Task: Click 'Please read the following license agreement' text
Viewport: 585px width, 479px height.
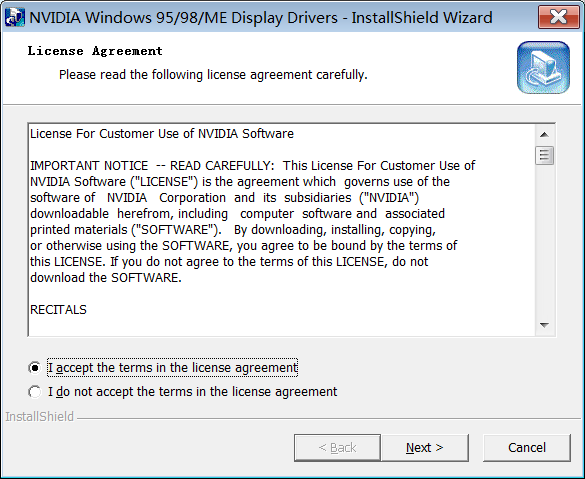Action: pyautogui.click(x=213, y=75)
